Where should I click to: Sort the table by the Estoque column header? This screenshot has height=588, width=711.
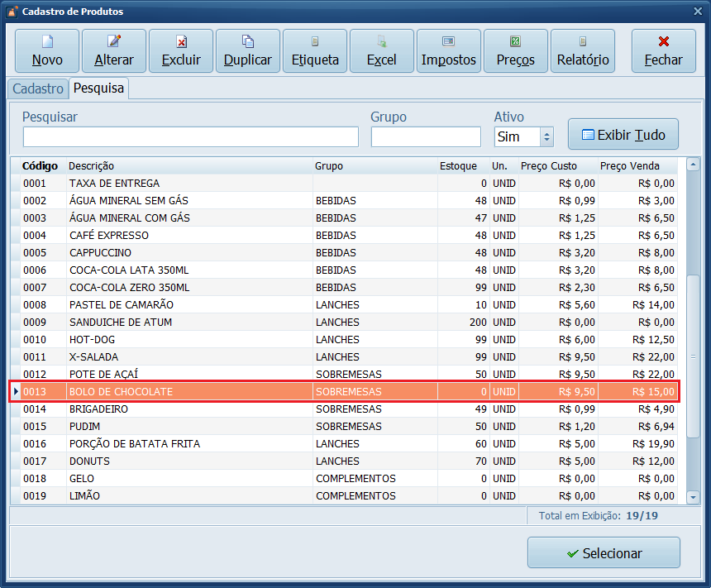458,166
